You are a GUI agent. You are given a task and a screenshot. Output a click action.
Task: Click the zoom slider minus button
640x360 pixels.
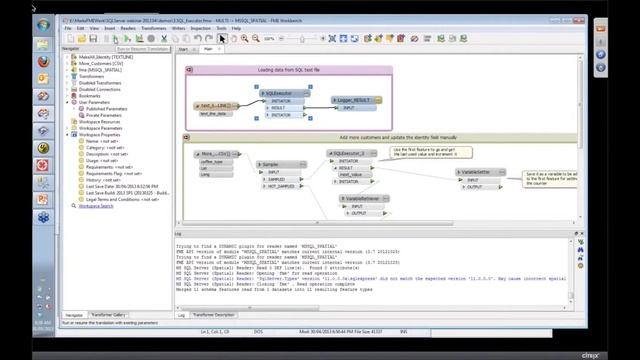[281, 38]
